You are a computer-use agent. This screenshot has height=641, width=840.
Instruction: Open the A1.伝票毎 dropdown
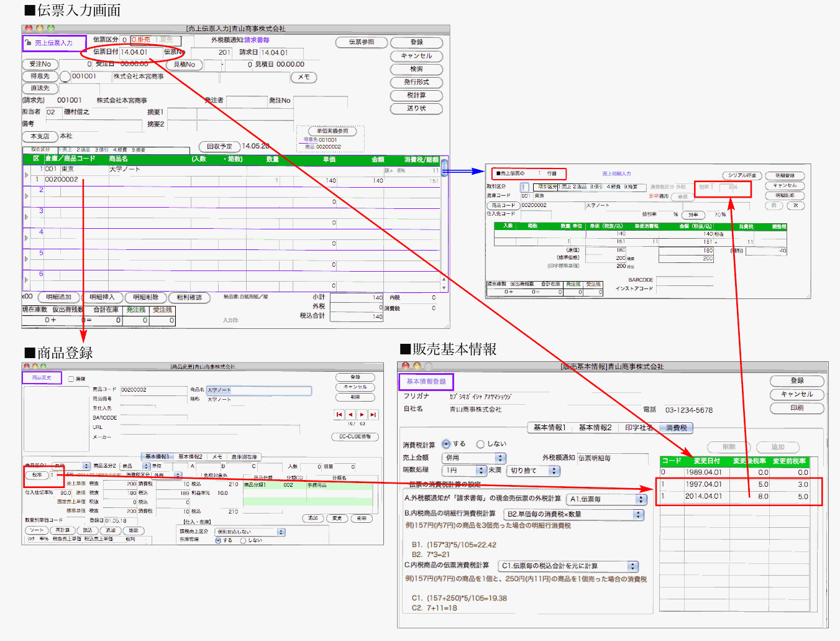pyautogui.click(x=607, y=499)
